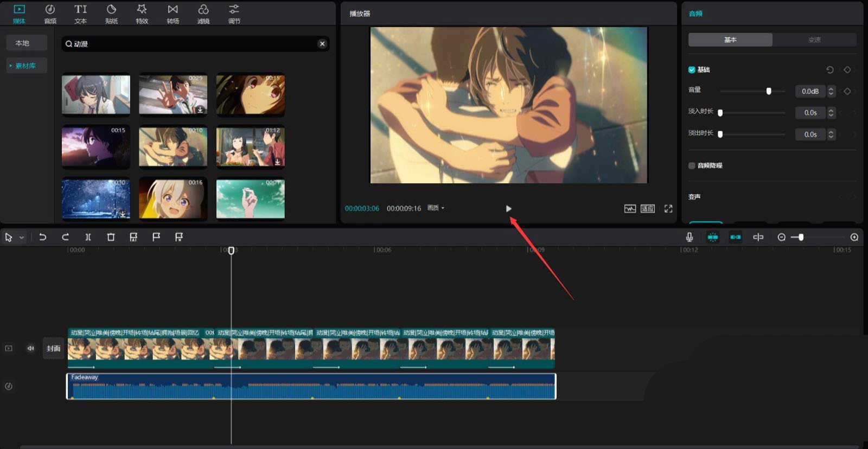Enable the 音频降噪 noise reduction checkbox
The height and width of the screenshot is (449, 868).
pyautogui.click(x=692, y=165)
